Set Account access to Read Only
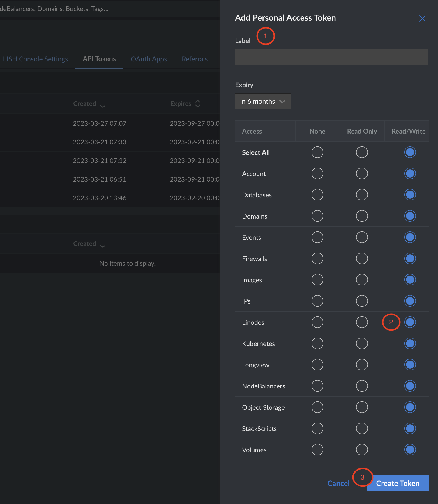The image size is (438, 504). (362, 173)
